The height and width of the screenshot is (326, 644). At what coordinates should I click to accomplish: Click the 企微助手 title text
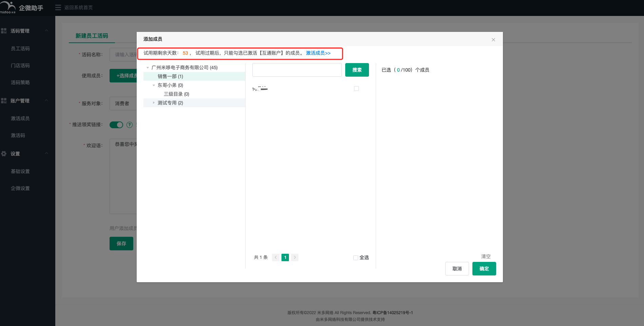point(31,8)
